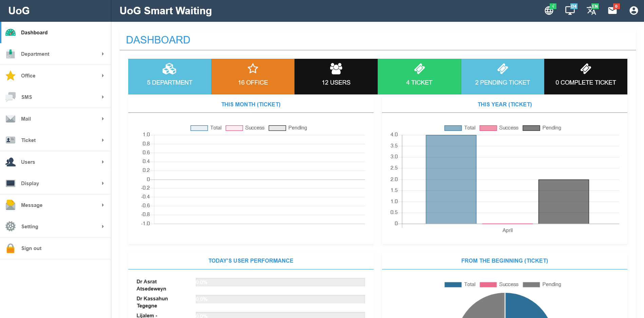
Task: Open the mail envelope icon in header
Action: tap(612, 11)
